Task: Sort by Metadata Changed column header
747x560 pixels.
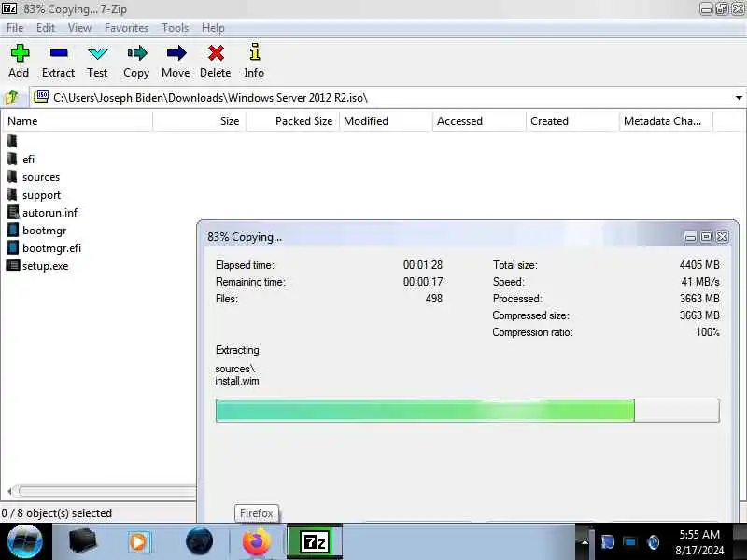Action: click(x=666, y=121)
